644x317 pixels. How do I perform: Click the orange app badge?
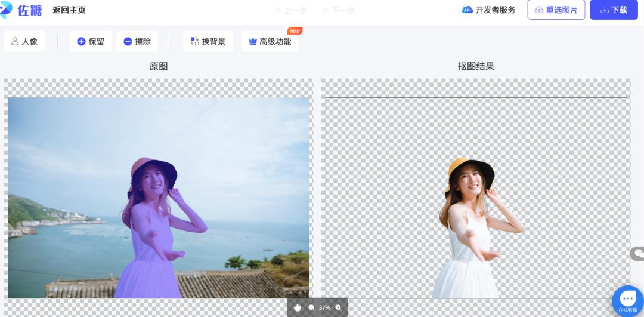(x=295, y=31)
